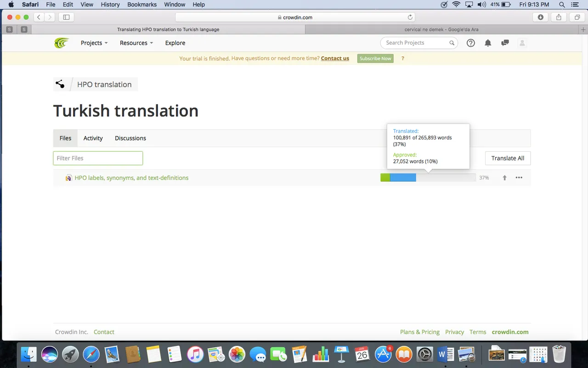Image resolution: width=588 pixels, height=368 pixels.
Task: Reload the page with Safari's refresh icon
Action: coord(410,17)
